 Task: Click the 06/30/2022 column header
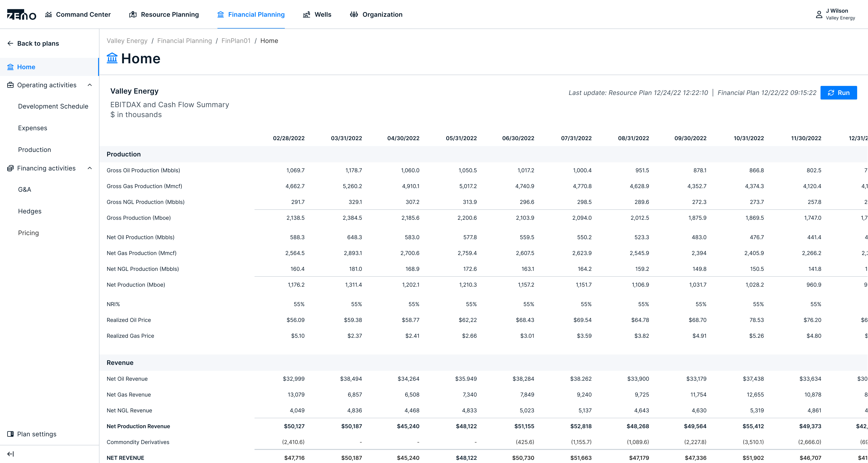518,138
